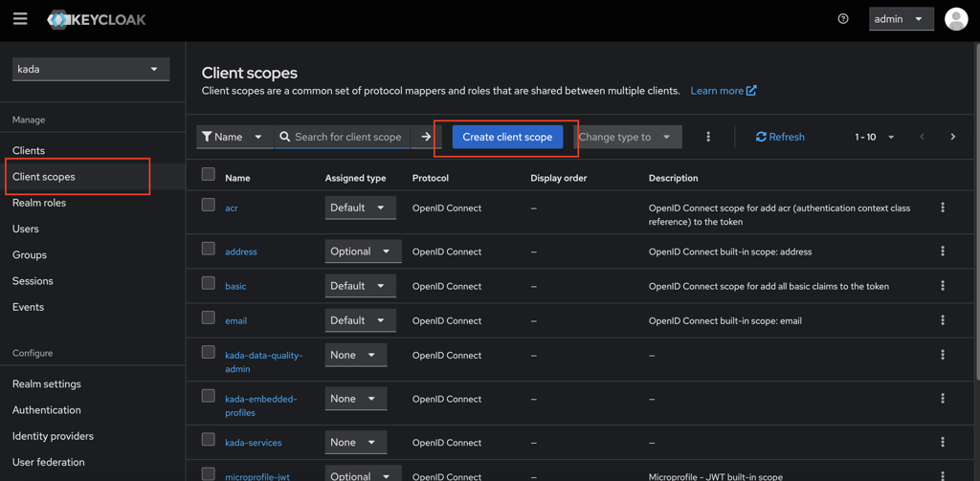Viewport: 980px width, 481px height.
Task: Click the search arrow submit icon
Action: (426, 137)
